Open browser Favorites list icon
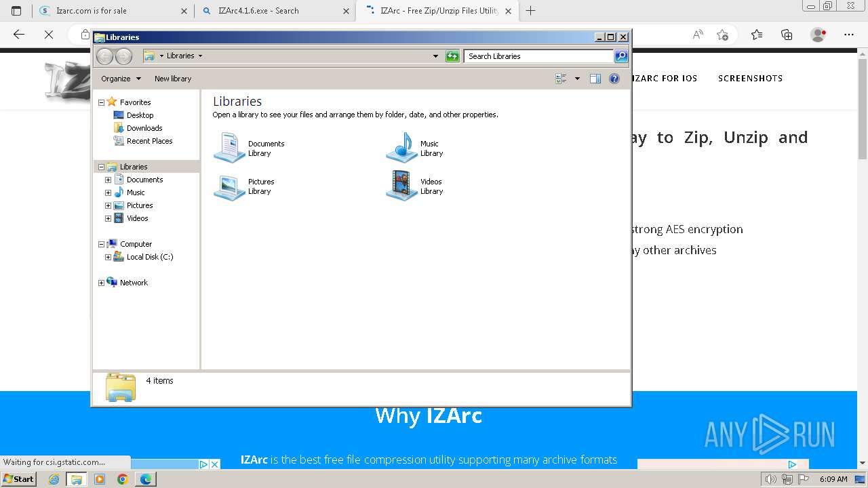868x488 pixels. tap(757, 35)
